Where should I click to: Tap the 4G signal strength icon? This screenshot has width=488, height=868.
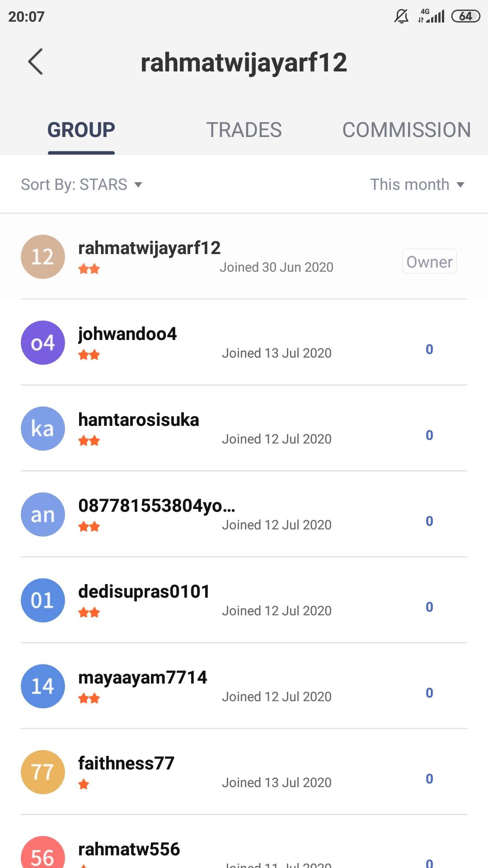(x=431, y=16)
